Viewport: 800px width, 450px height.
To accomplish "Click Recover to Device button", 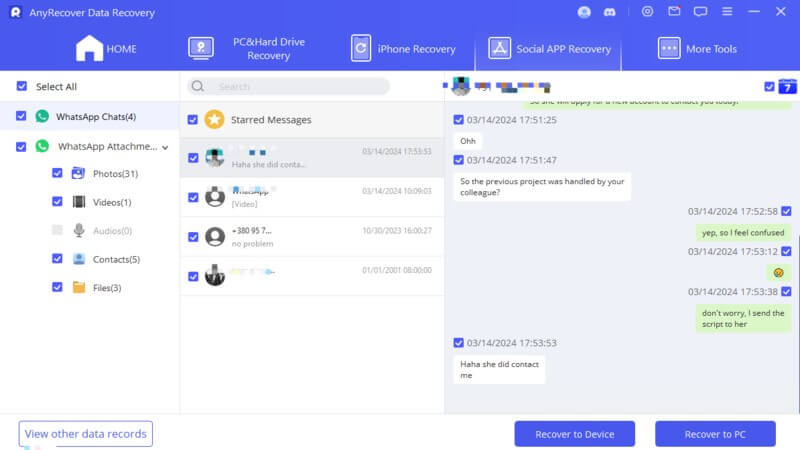I will pos(574,434).
